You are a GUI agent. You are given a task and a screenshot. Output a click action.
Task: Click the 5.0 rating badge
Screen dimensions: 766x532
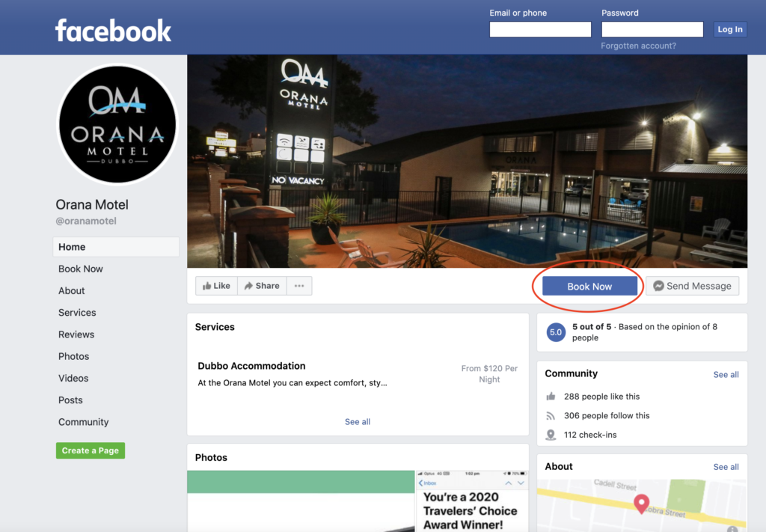[x=556, y=332]
